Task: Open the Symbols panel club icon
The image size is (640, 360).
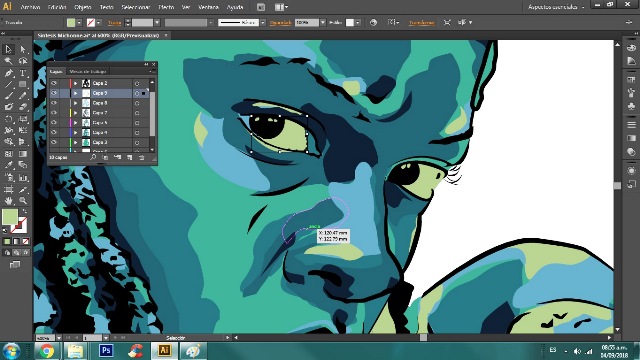Action: point(631,106)
